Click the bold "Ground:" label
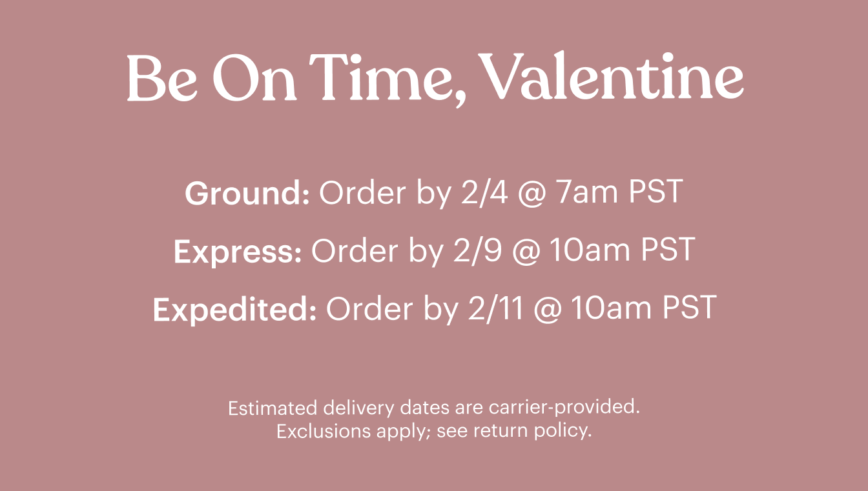868x491 pixels. tap(247, 194)
